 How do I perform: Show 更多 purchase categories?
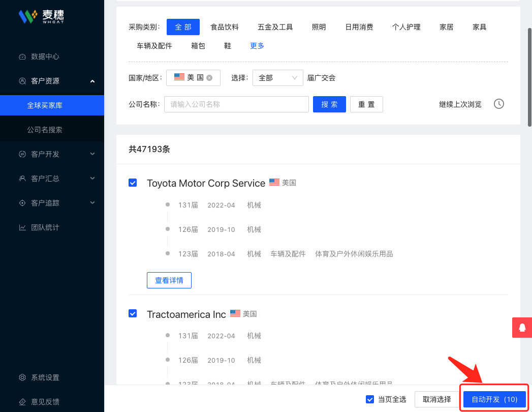[x=257, y=46]
